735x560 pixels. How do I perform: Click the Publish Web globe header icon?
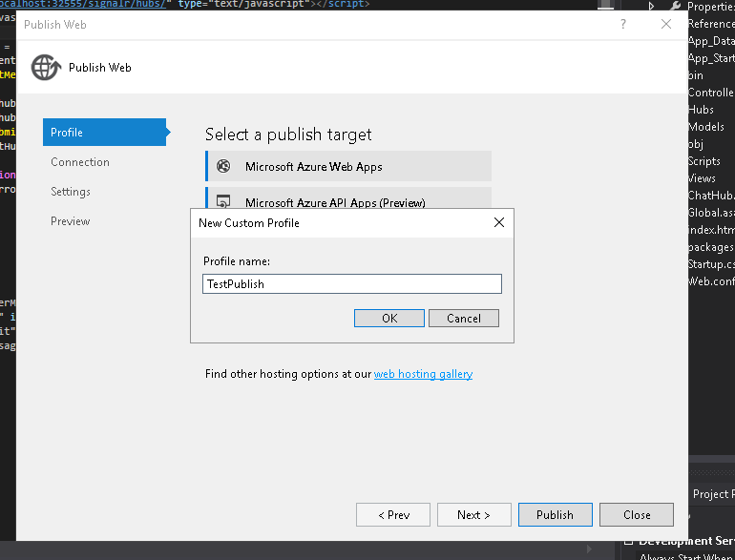pos(46,68)
